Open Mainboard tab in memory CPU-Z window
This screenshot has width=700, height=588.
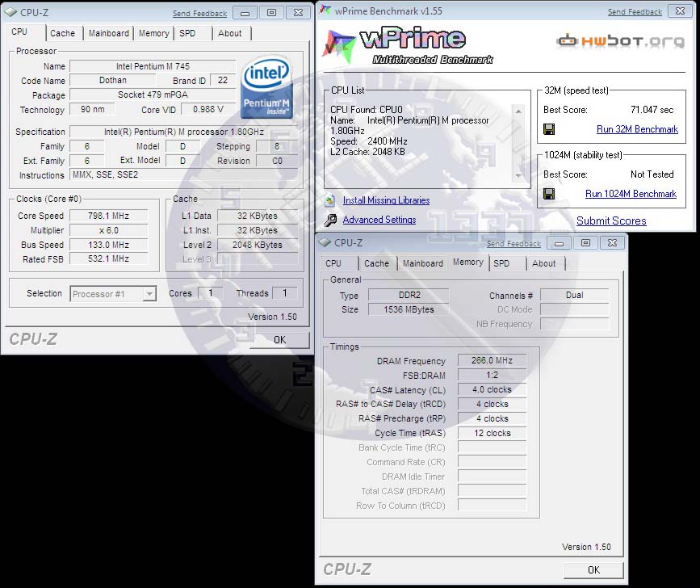(423, 263)
